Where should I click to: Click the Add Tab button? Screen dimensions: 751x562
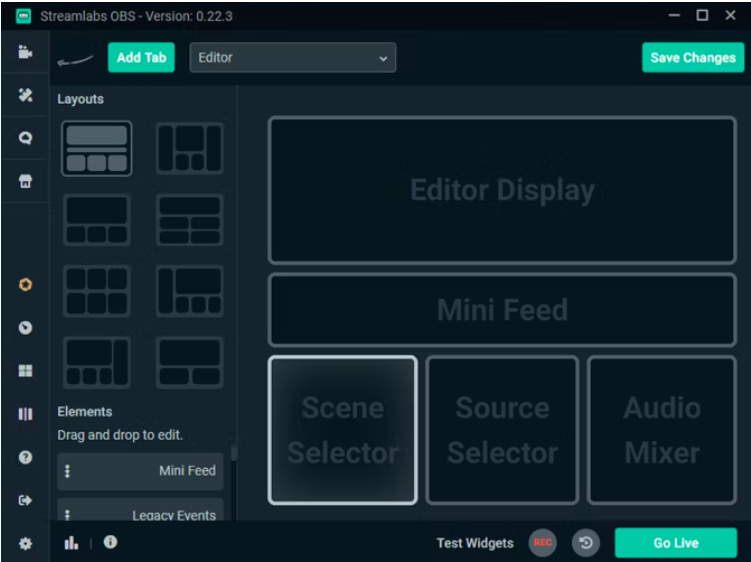141,57
